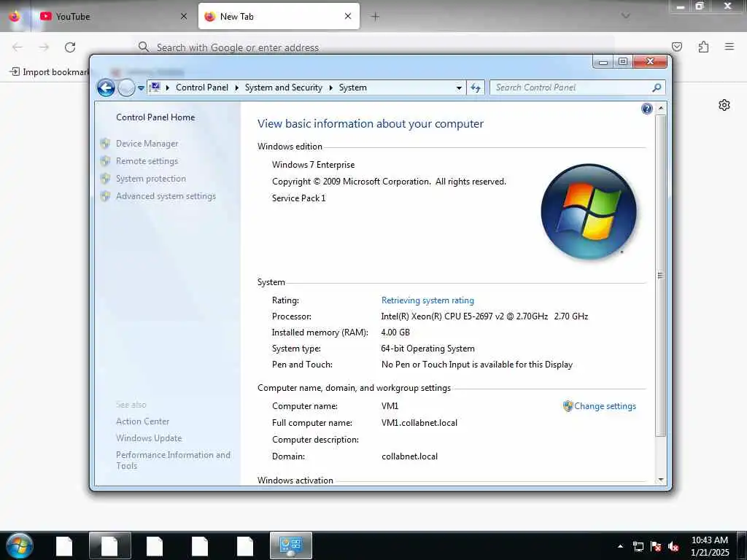Show hidden tray icons arrow
747x560 pixels.
[620, 546]
